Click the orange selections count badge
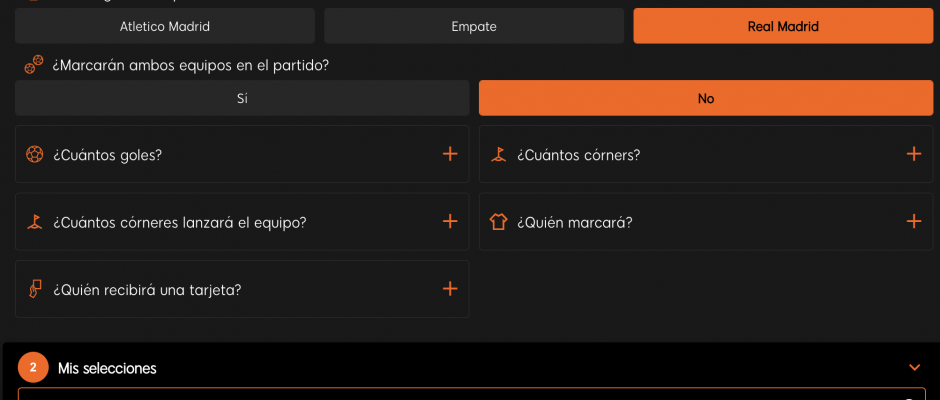The height and width of the screenshot is (400, 940). [x=33, y=368]
